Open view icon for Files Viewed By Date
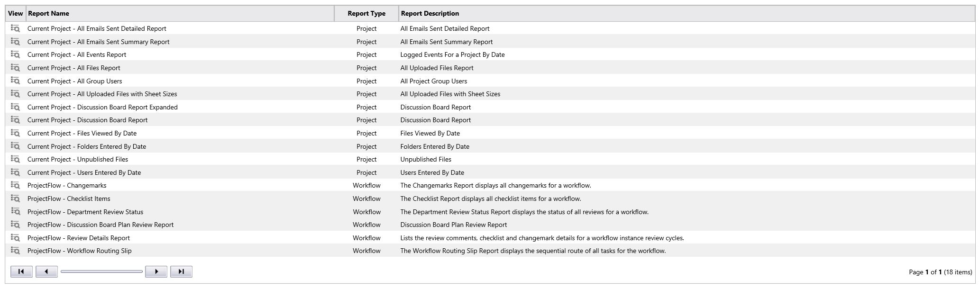 point(15,133)
